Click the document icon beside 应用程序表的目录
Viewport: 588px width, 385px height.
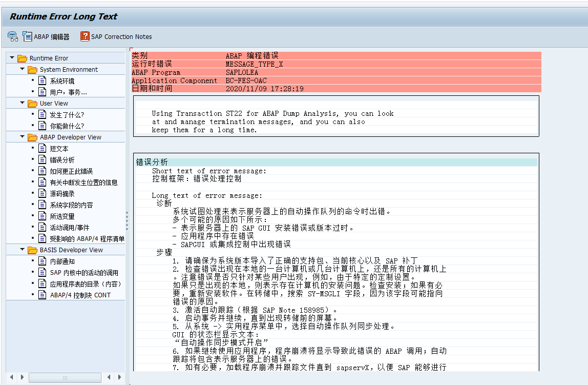pos(43,283)
